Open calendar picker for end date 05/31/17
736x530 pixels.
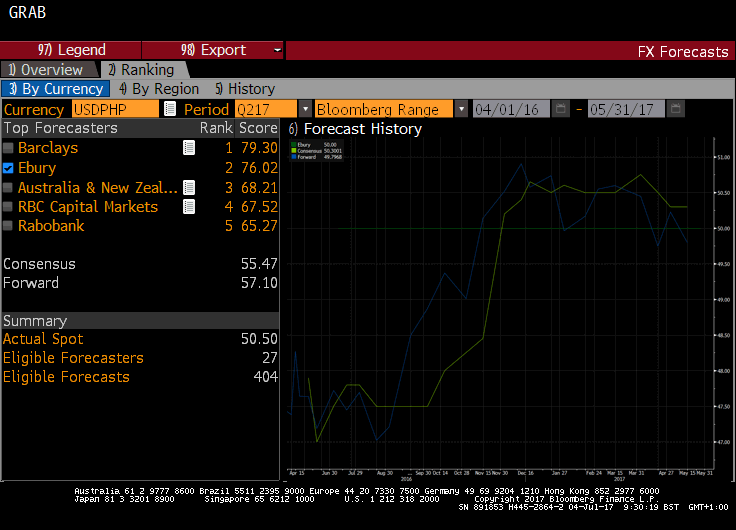(675, 109)
